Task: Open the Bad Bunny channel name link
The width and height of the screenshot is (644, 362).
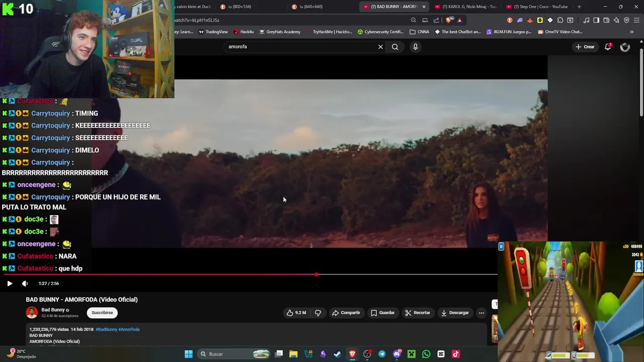Action: [x=53, y=310]
